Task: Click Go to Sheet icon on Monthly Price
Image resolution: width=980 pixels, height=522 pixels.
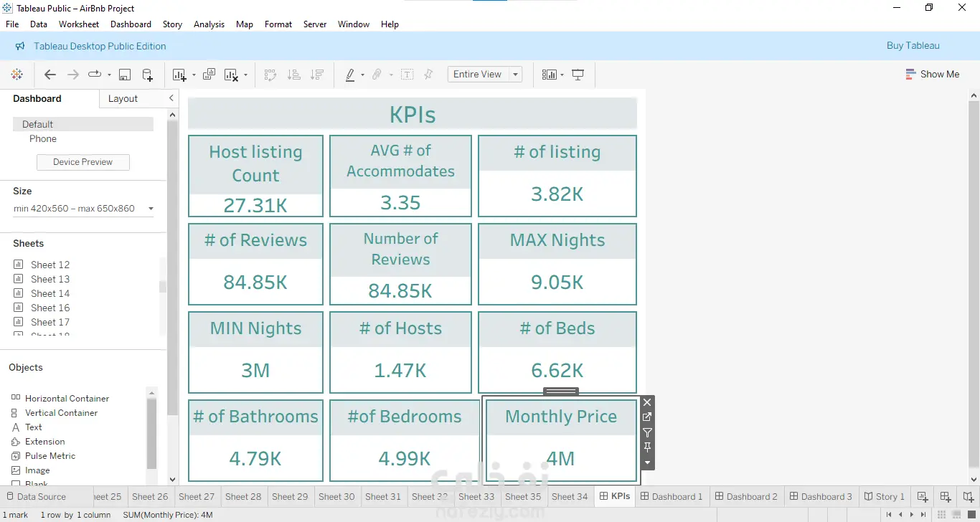Action: click(x=647, y=417)
